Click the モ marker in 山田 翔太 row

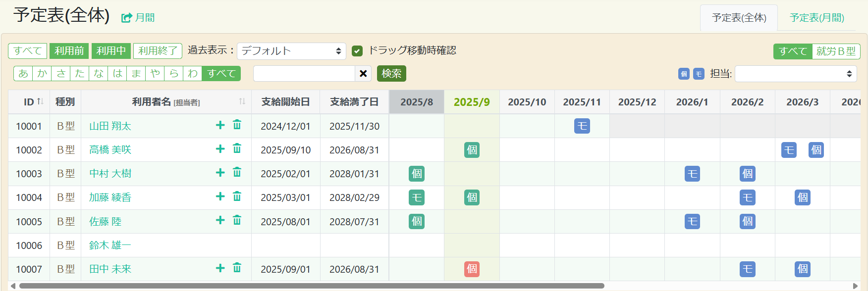(582, 126)
